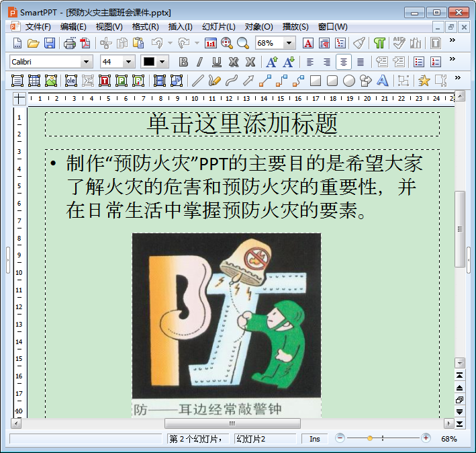Image resolution: width=476 pixels, height=453 pixels.
Task: Expand hidden drawing toolbar items chevron
Action: point(458,77)
